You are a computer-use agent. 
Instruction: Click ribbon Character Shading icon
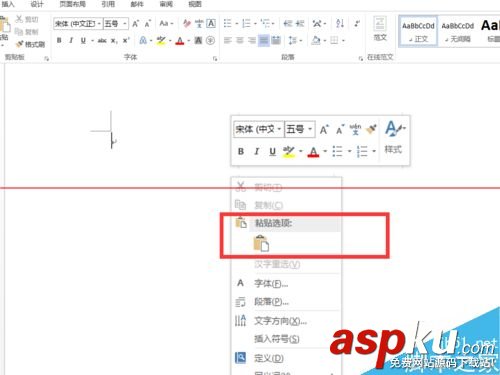(x=198, y=40)
